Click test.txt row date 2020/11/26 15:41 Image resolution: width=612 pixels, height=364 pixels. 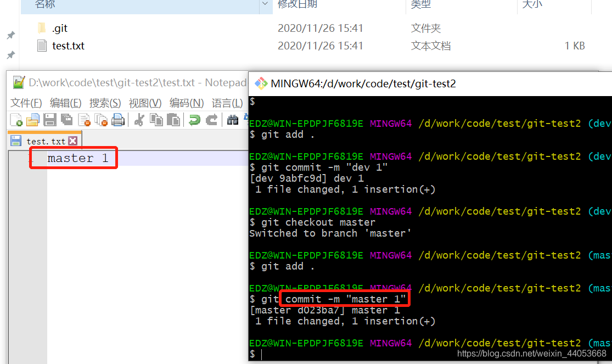[x=321, y=46]
